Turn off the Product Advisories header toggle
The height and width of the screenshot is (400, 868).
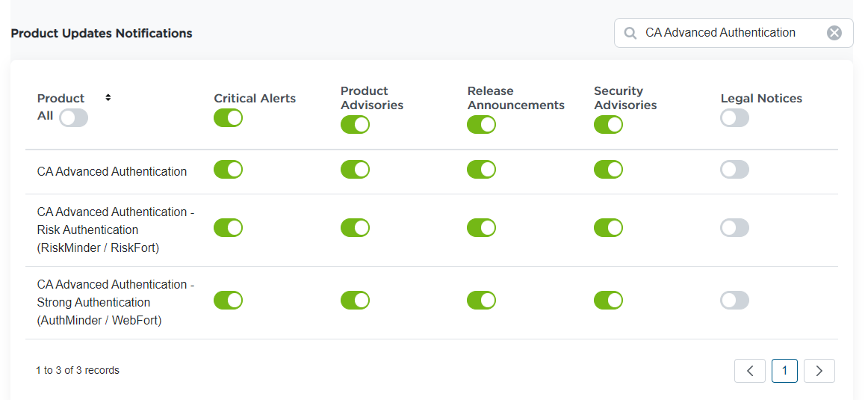coord(355,125)
